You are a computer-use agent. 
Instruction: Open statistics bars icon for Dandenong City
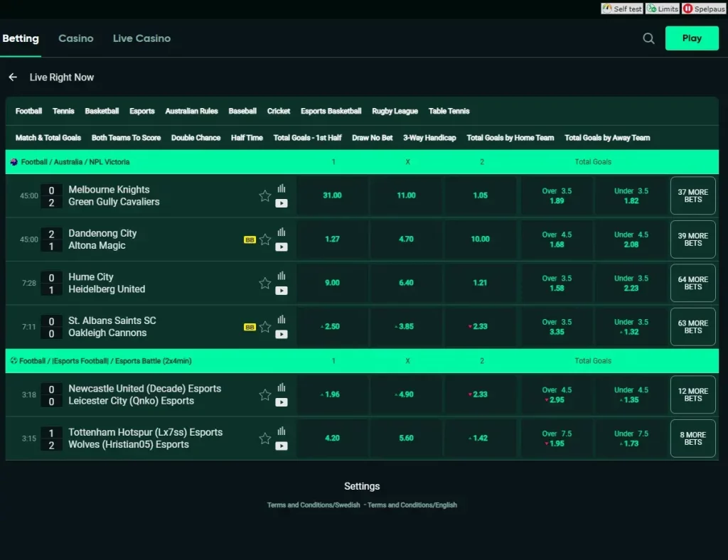(282, 232)
